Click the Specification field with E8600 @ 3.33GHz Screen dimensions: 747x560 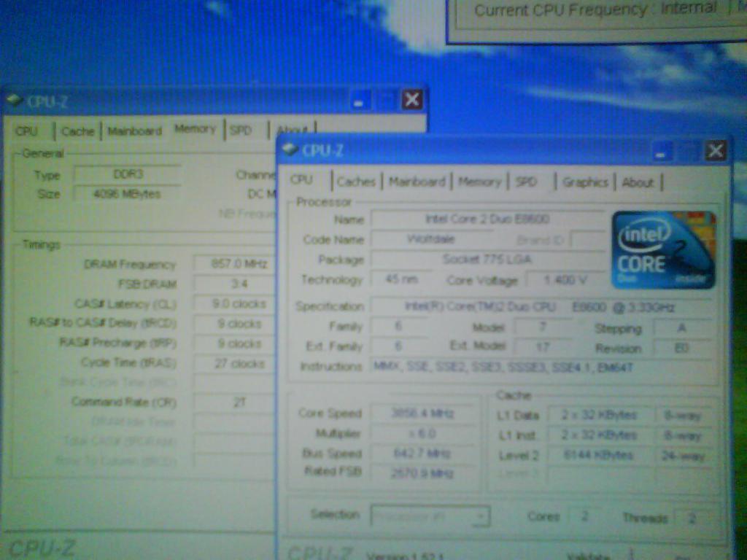tap(542, 307)
